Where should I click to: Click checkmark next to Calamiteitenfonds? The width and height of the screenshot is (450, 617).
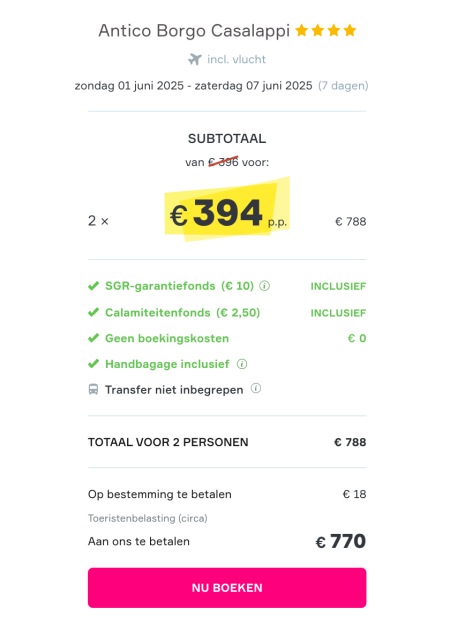(x=93, y=312)
